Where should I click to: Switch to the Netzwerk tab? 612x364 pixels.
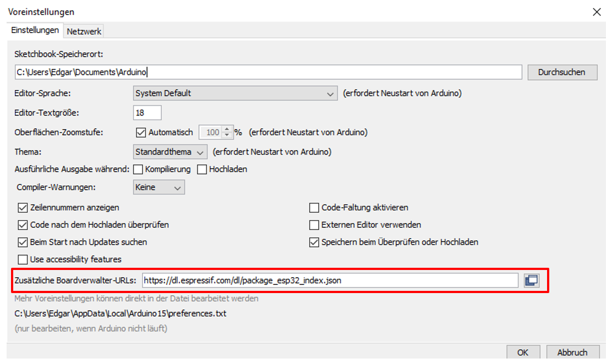tap(83, 31)
